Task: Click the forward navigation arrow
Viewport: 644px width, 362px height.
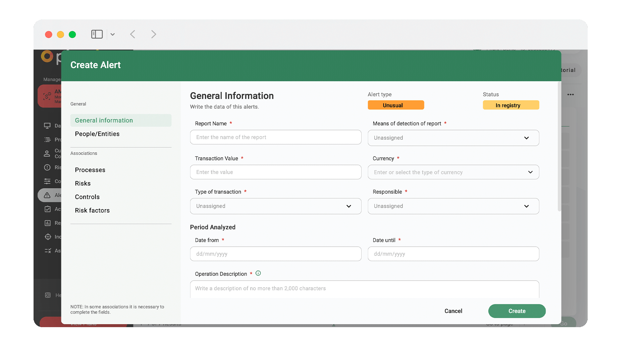Action: point(153,34)
